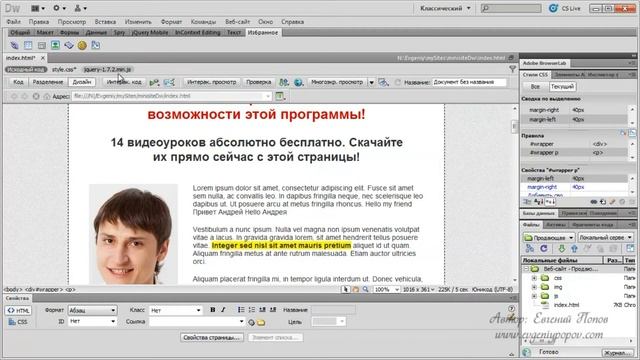
Task: Open related file jquery-1.7.2.min.js
Action: coord(108,69)
